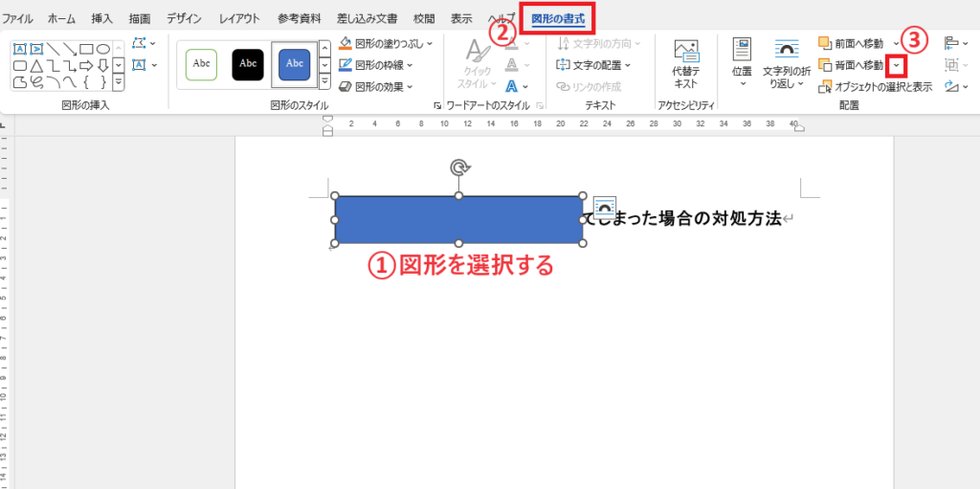Open 図形の効果 effects menu
Screen dimensions: 980x489
pos(375,86)
